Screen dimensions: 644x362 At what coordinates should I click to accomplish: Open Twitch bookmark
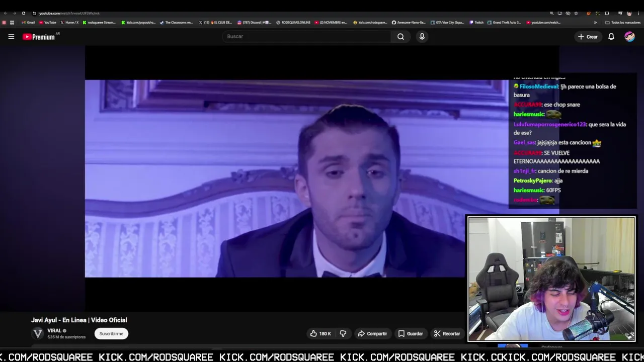pyautogui.click(x=476, y=23)
